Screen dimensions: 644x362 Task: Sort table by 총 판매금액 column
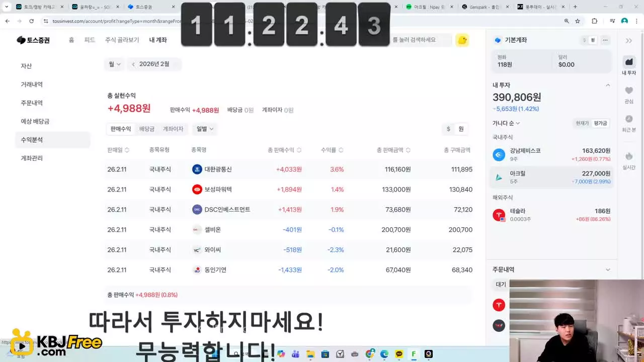click(393, 150)
